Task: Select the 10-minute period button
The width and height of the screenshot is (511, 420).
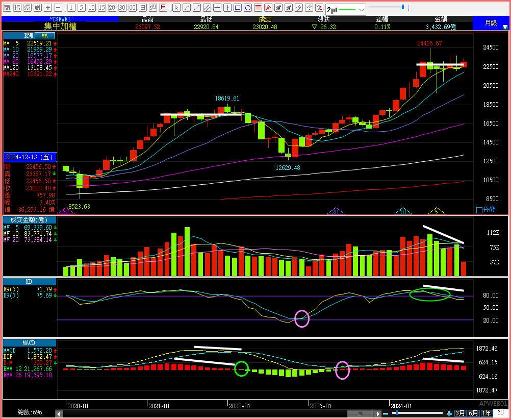Action: point(92,8)
